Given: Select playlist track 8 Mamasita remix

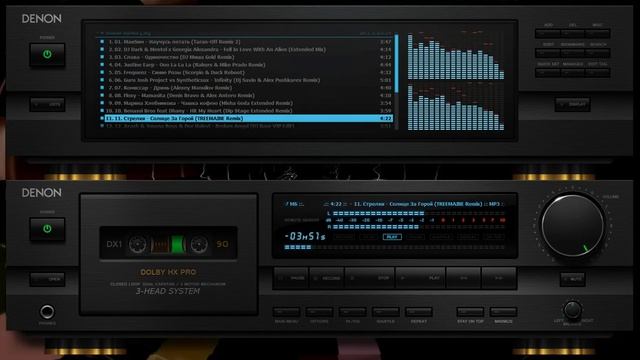Looking at the screenshot, I should pos(245,95).
